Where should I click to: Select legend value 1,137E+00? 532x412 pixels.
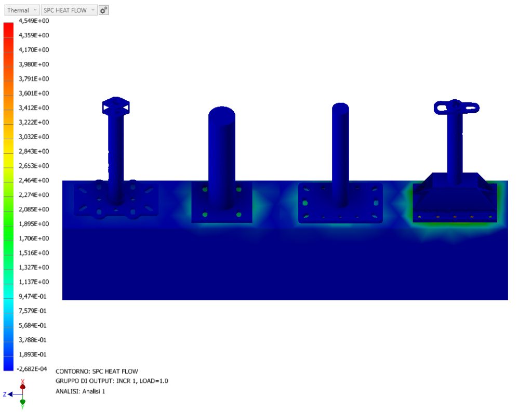point(34,282)
